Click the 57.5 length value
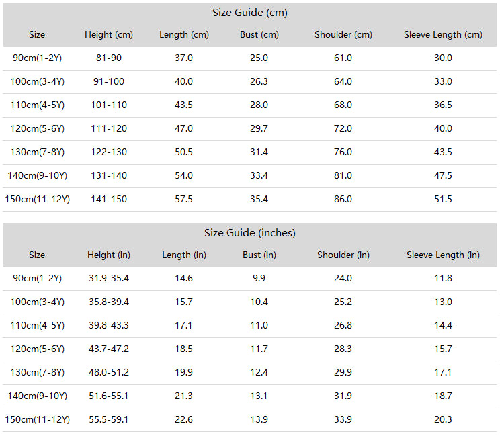 (x=183, y=200)
